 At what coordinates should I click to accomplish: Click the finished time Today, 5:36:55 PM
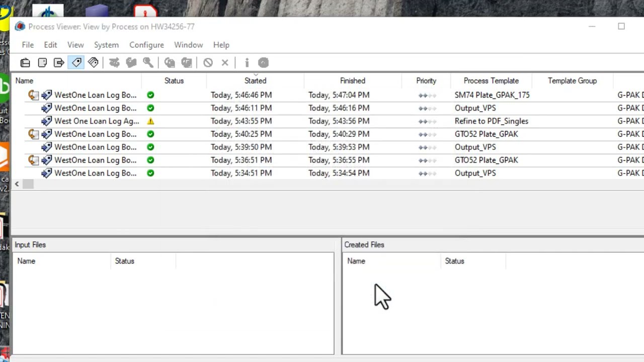339,160
